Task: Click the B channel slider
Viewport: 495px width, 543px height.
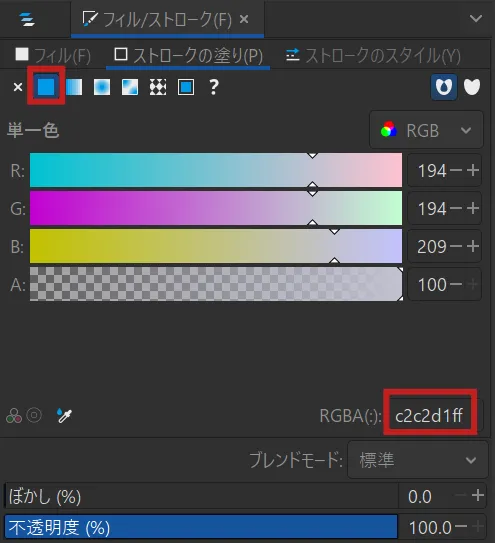Action: [216, 246]
